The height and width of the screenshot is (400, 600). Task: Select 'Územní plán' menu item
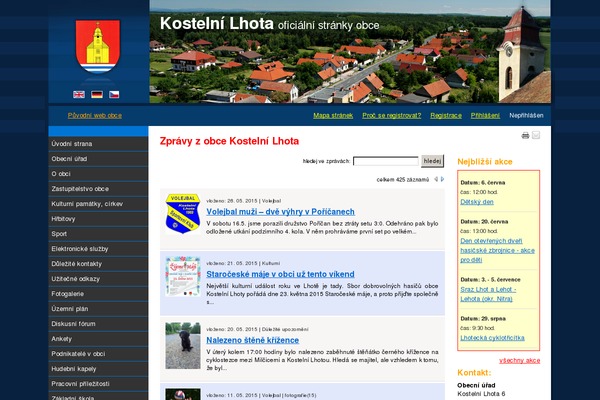coord(98,309)
